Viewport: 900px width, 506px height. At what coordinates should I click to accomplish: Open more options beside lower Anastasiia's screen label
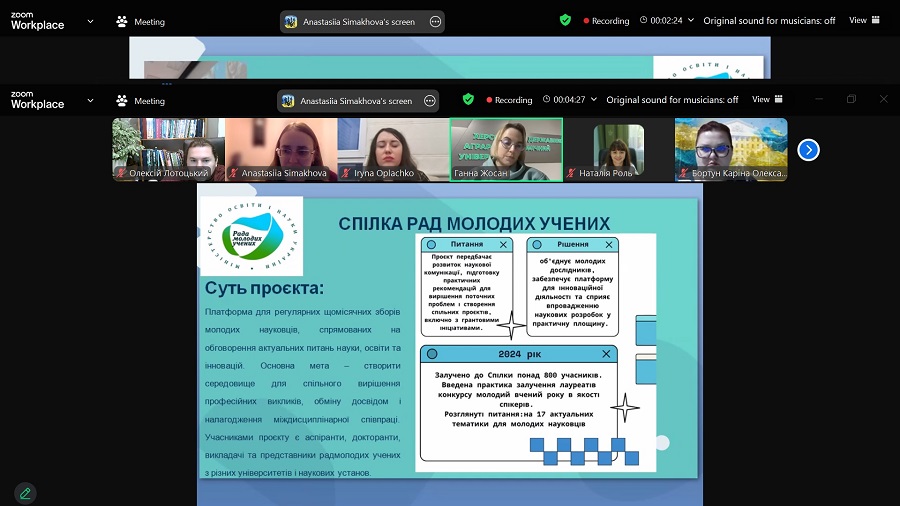430,101
